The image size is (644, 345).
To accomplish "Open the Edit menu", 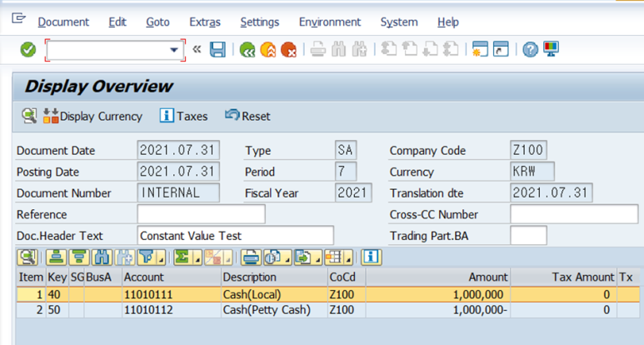I will 117,22.
